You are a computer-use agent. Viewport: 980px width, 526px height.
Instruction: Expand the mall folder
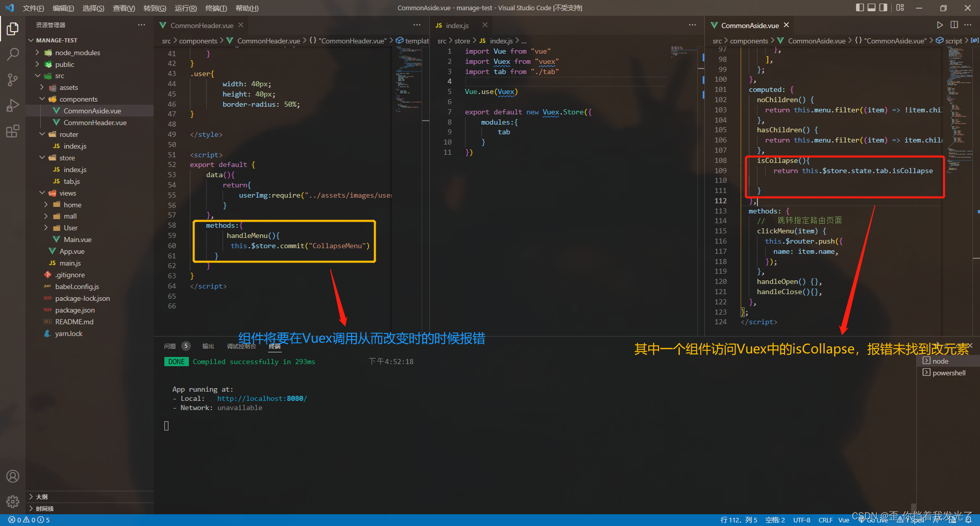(46, 217)
